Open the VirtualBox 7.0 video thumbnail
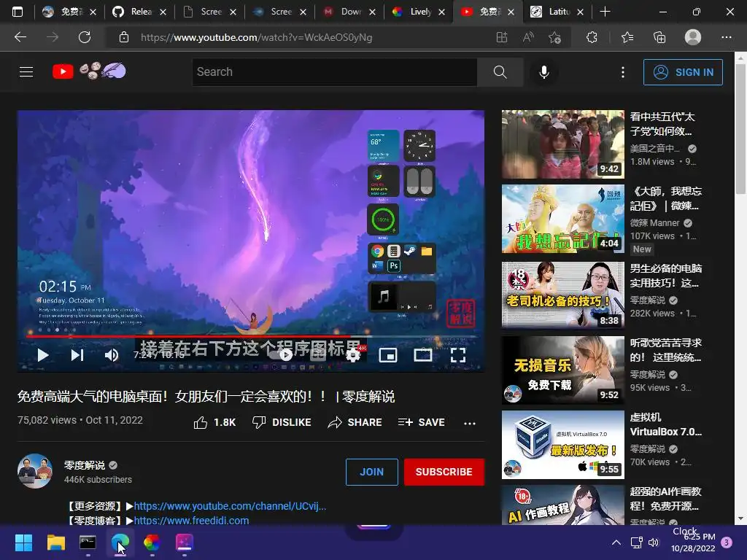This screenshot has width=747, height=560. [562, 445]
